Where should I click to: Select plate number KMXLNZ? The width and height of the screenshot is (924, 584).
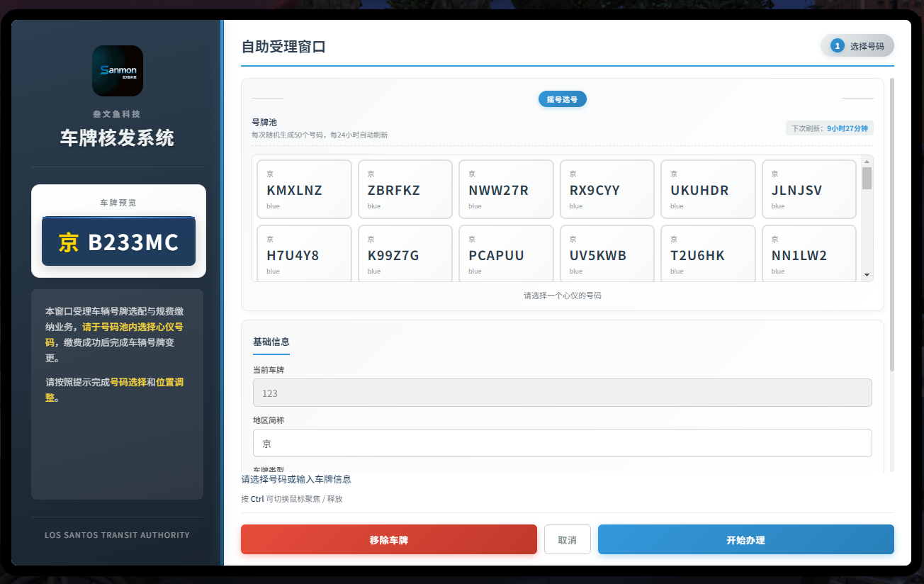click(x=304, y=189)
